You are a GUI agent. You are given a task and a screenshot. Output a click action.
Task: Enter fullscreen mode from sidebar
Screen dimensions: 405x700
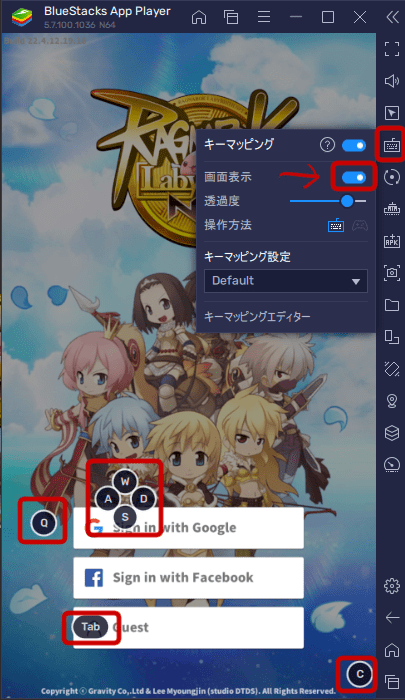(392, 49)
